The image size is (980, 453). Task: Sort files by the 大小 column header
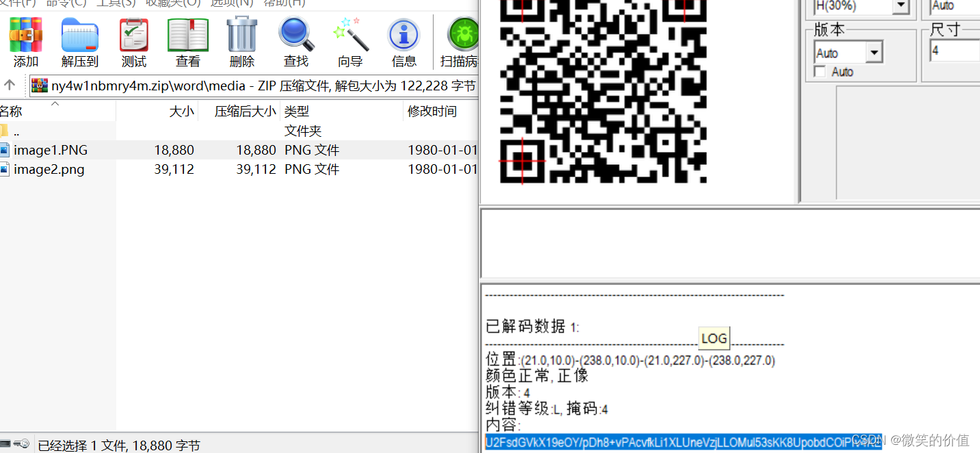pos(181,110)
